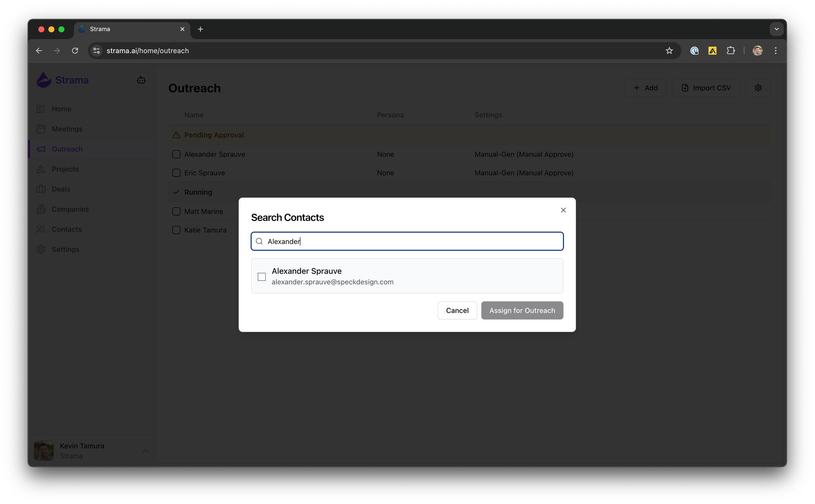Check the Alexander Sprauve search result checkbox
Screen dimensions: 815x504
[262, 276]
